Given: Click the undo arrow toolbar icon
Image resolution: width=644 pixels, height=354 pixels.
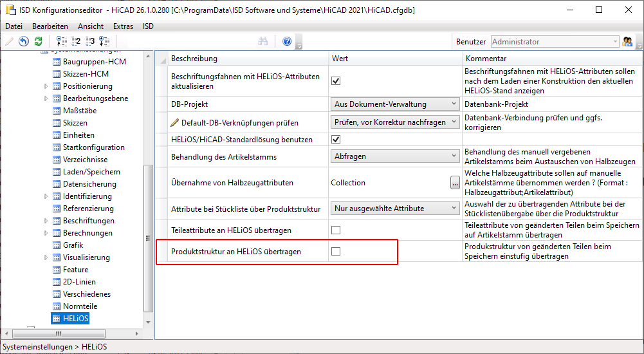Looking at the screenshot, I should pos(24,41).
